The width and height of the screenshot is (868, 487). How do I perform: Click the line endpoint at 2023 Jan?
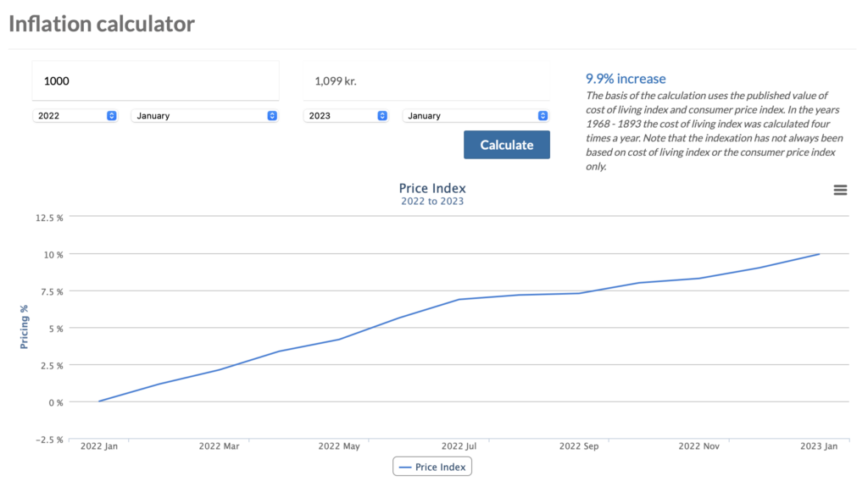(x=819, y=254)
